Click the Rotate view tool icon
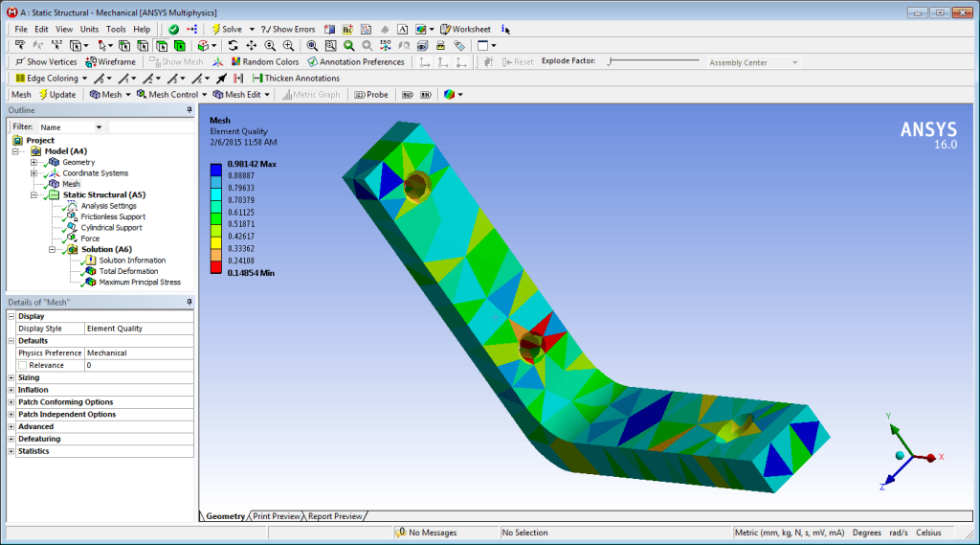Image resolution: width=980 pixels, height=545 pixels. coord(234,46)
